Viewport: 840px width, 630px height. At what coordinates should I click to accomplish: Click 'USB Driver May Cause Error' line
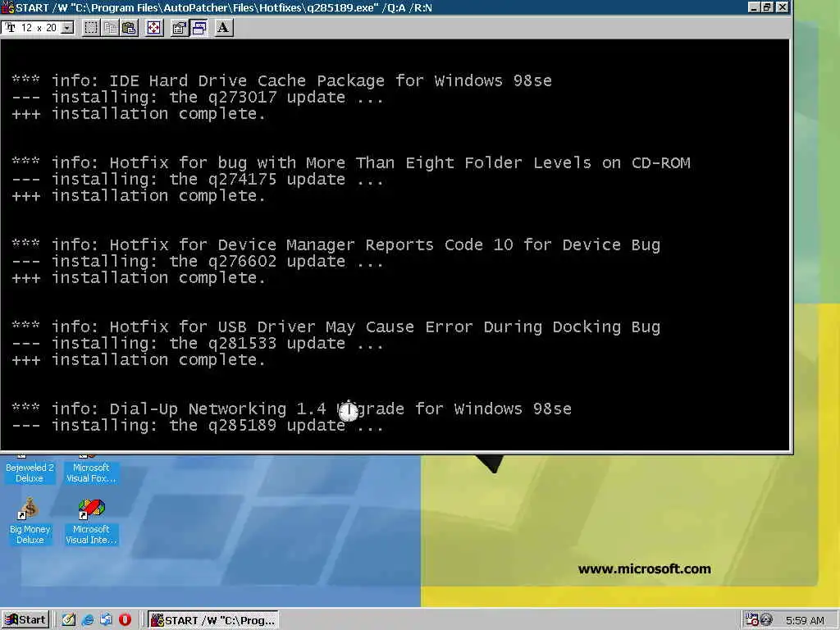pos(336,326)
